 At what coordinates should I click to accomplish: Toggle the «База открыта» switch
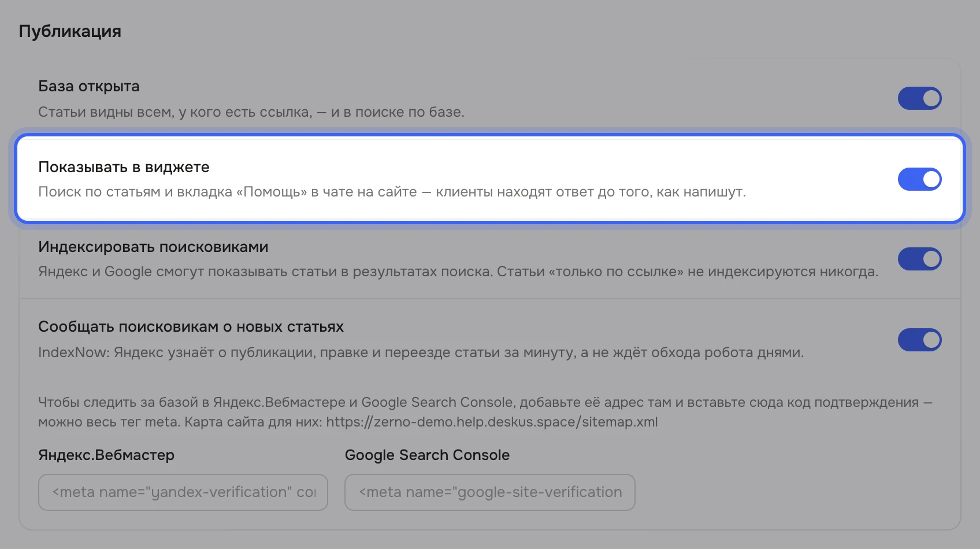919,98
